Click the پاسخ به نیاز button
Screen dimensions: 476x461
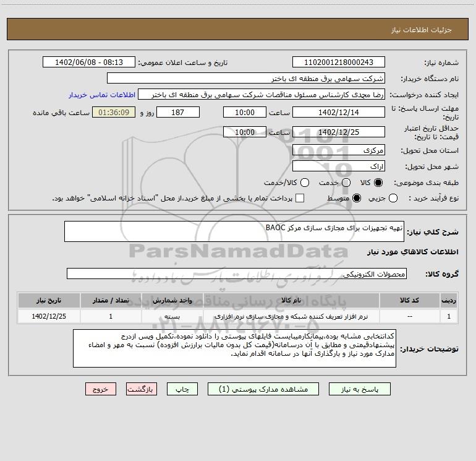pos(360,389)
